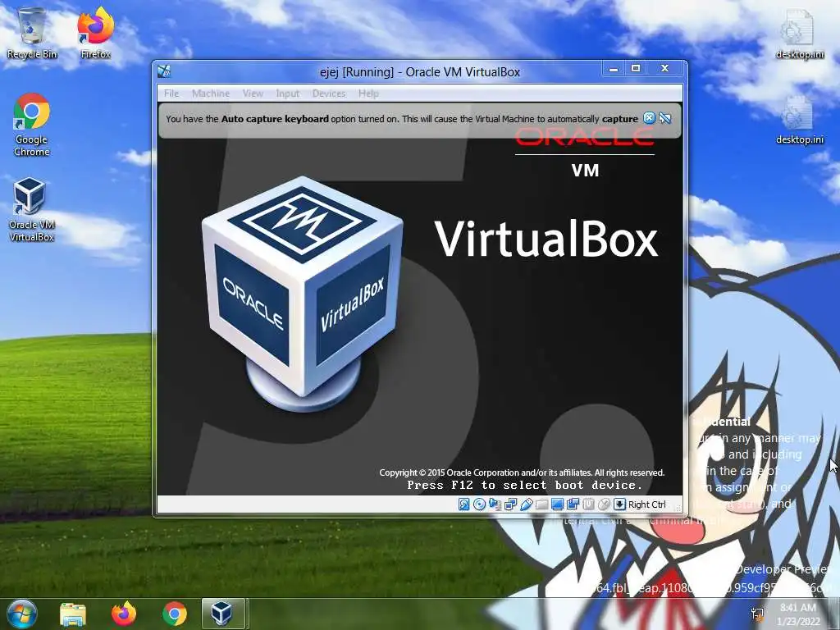
Task: Maximize the VirtualBox VM window
Action: coord(636,69)
